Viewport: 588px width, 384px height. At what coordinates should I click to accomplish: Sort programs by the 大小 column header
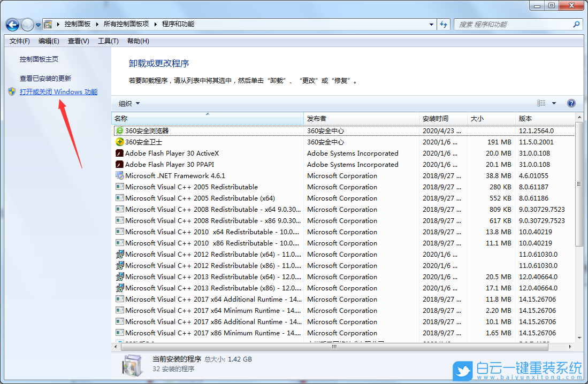tap(477, 119)
